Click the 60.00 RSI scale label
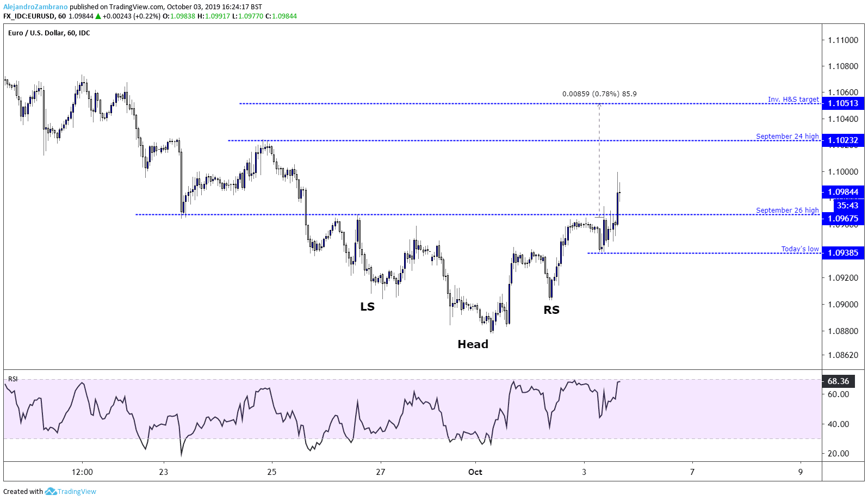 [x=838, y=394]
